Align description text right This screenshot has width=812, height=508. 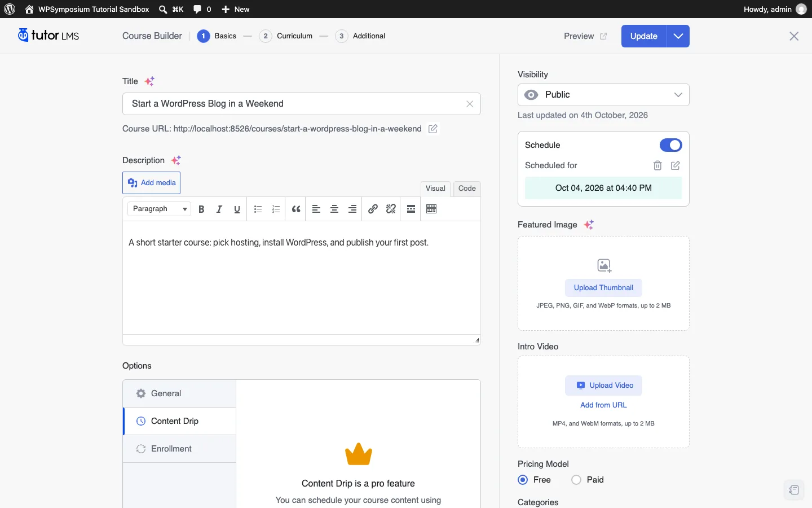(x=352, y=209)
